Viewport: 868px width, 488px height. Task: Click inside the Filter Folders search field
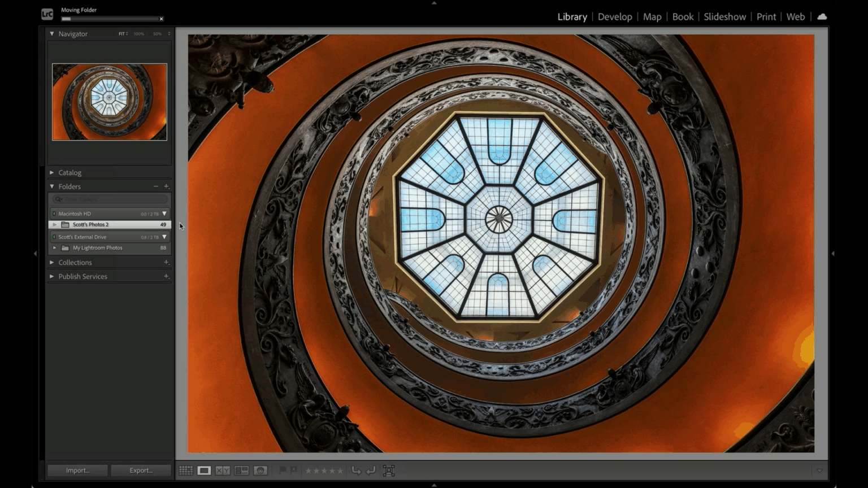(109, 199)
